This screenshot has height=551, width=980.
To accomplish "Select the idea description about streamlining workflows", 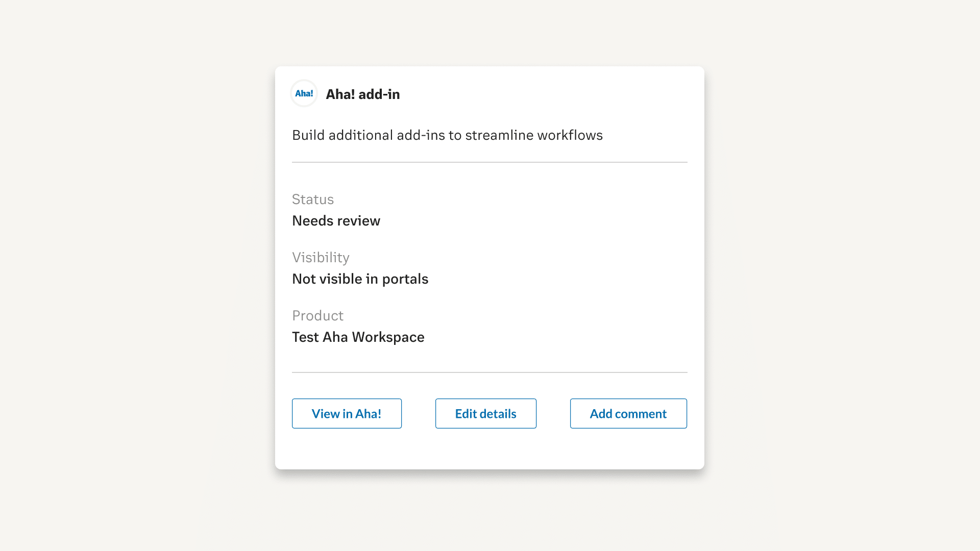I will tap(447, 135).
